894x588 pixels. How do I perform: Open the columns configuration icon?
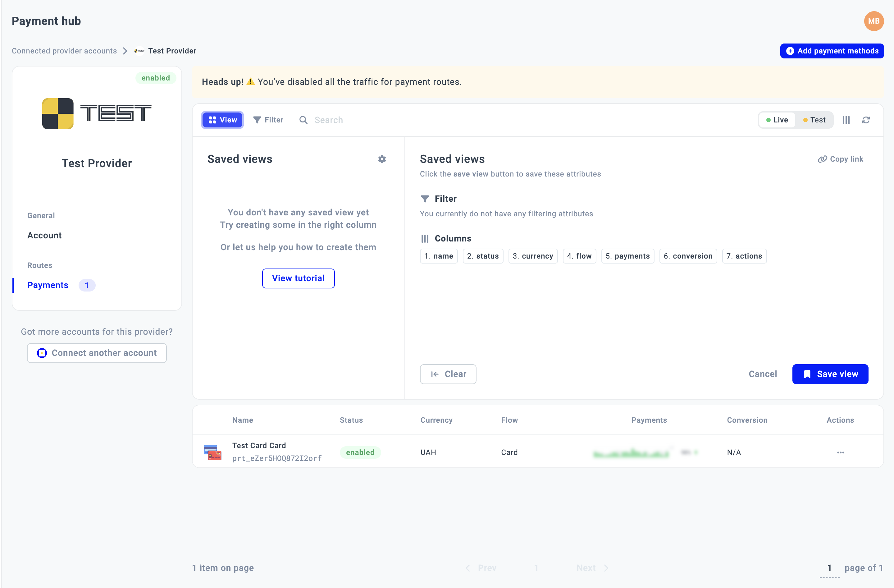tap(846, 120)
